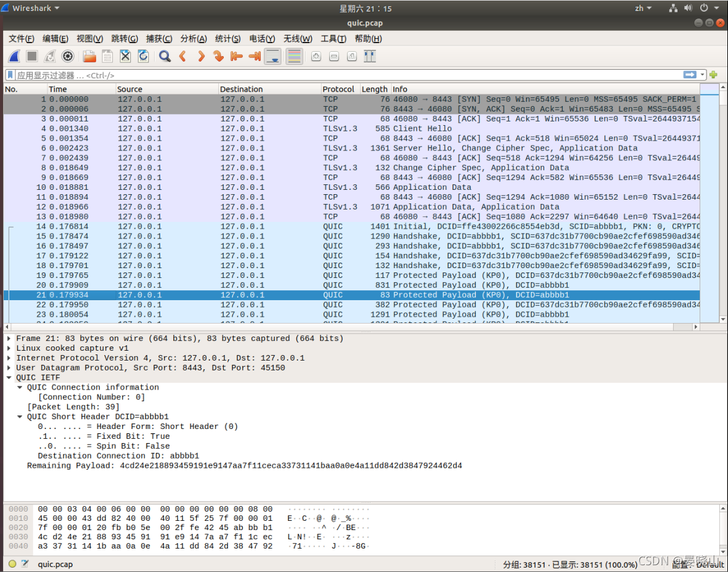Expand the Frame 21 tree node

(9, 338)
